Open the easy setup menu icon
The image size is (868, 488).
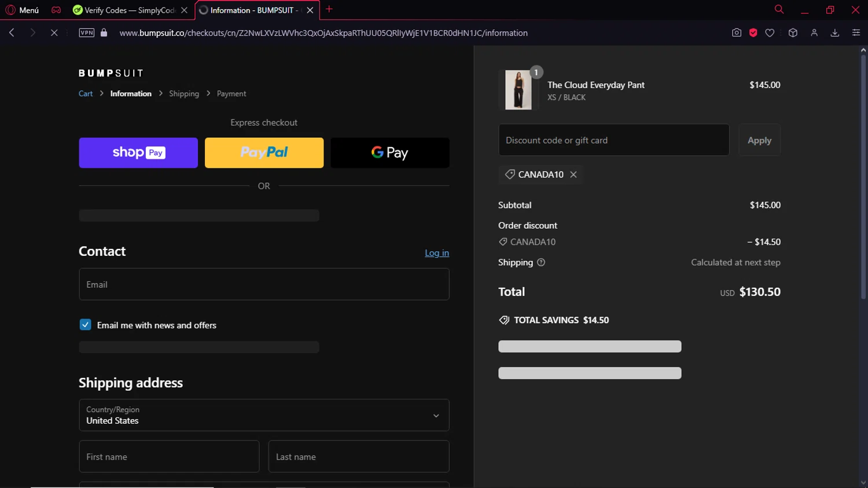[856, 33]
